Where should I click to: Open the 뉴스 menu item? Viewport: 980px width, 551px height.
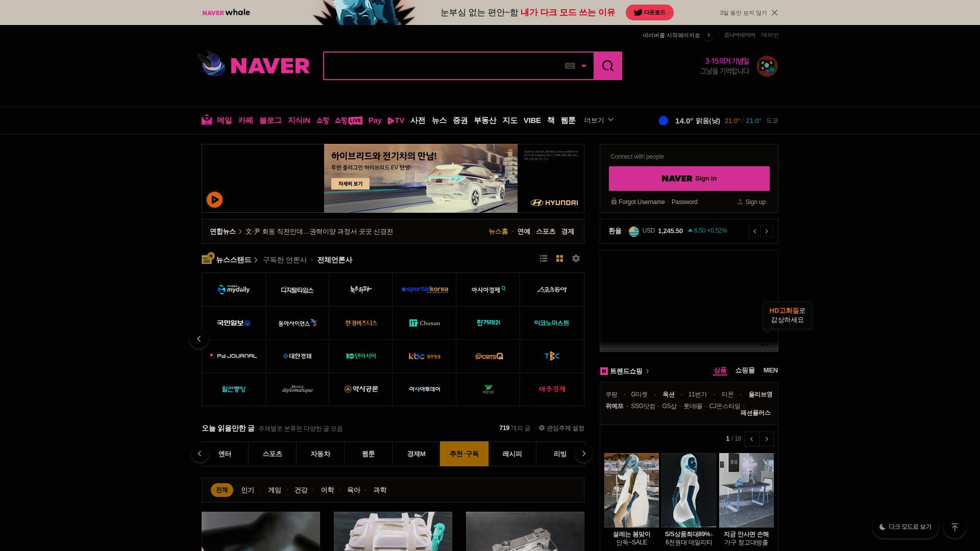[439, 120]
